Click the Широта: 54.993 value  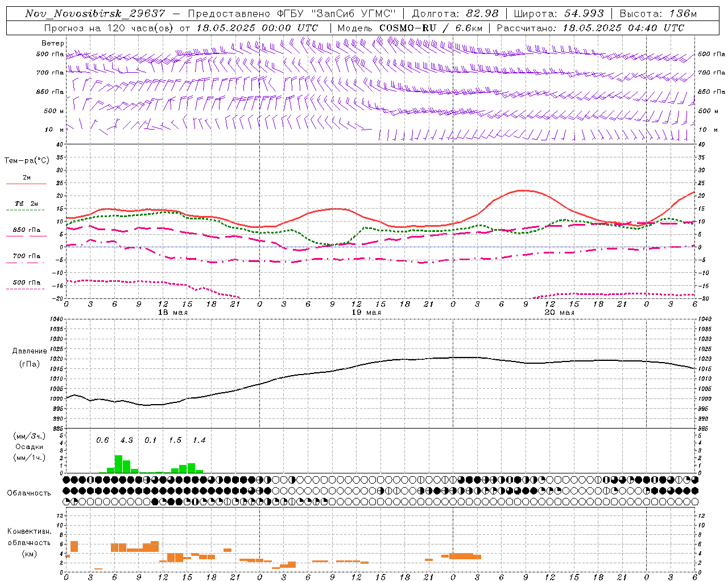[x=559, y=14]
